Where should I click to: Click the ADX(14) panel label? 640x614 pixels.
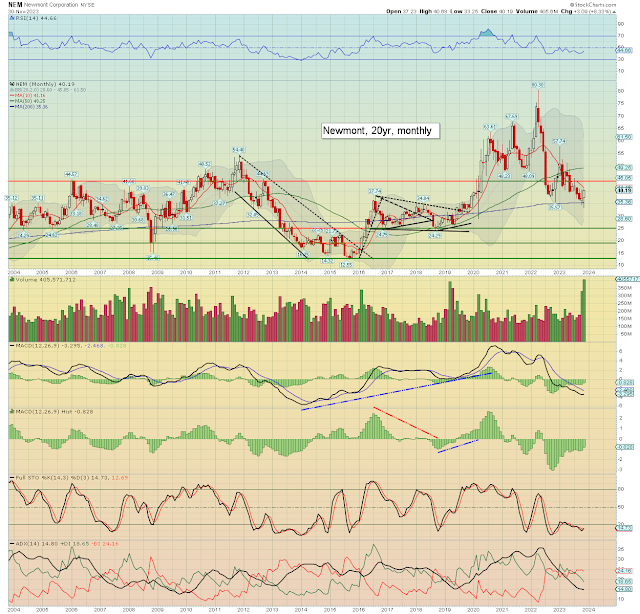coord(64,544)
